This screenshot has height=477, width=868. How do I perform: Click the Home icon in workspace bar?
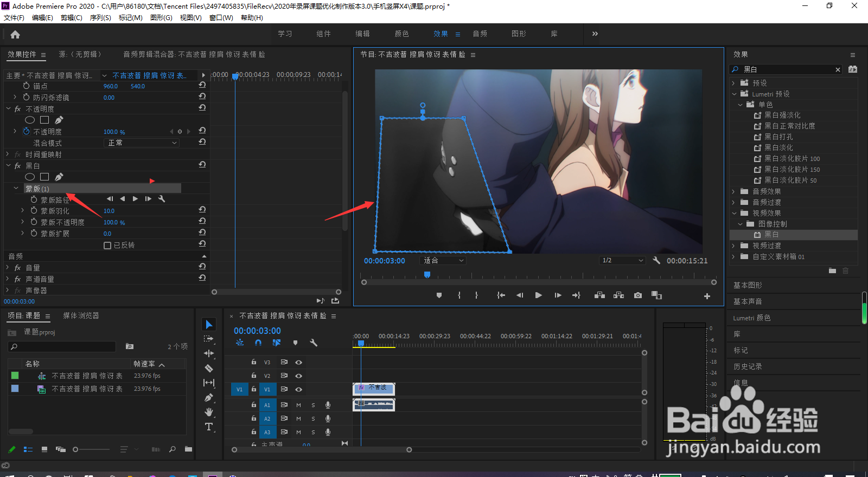[x=15, y=34]
